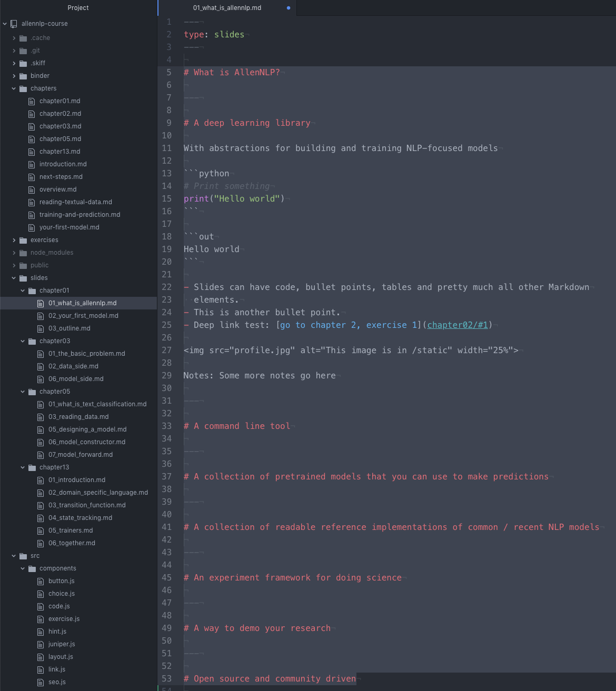Expand the .git folder
616x691 pixels.
tap(14, 51)
